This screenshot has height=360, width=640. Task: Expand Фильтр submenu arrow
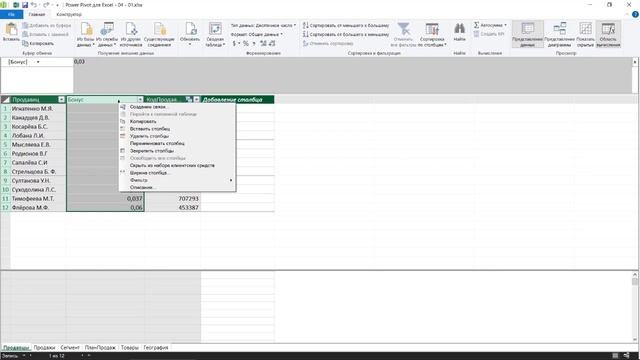pos(231,180)
